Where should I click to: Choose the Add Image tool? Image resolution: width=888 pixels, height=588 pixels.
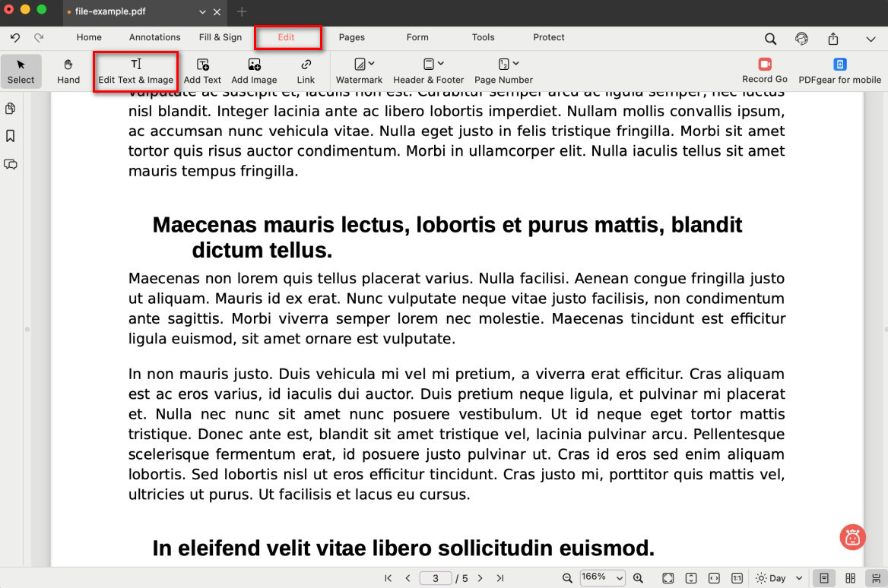click(x=254, y=71)
